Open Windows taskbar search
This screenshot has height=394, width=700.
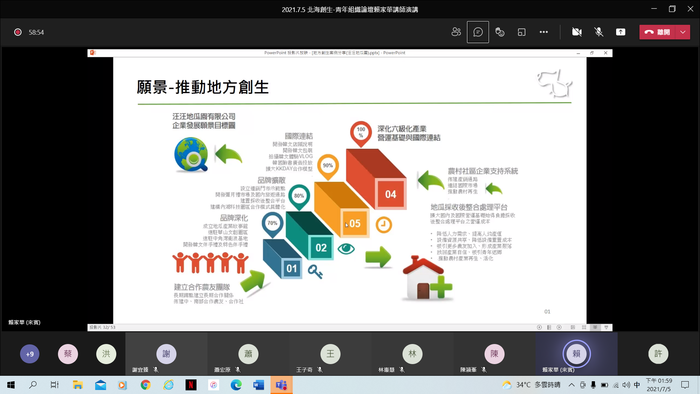[x=33, y=385]
